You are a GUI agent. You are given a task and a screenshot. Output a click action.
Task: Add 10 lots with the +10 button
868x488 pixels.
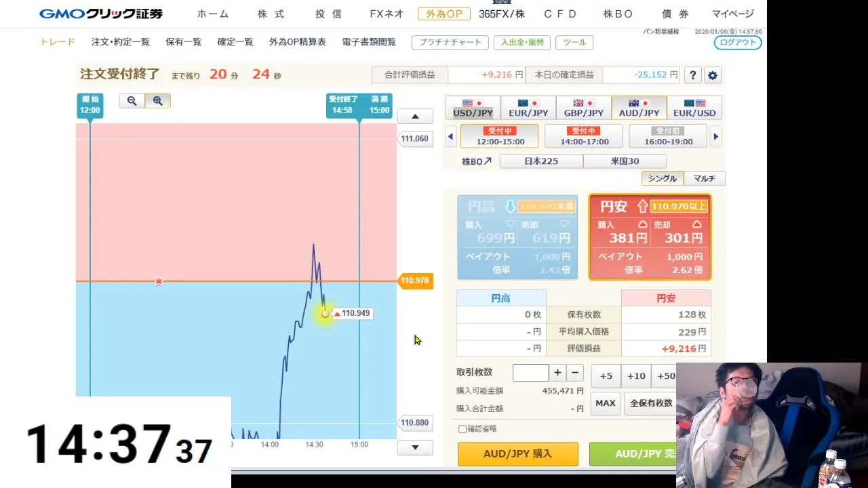[636, 376]
